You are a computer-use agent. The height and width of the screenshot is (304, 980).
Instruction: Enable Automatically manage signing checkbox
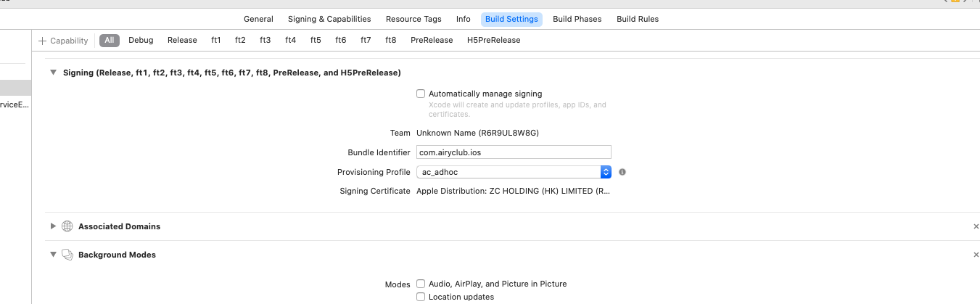click(x=421, y=94)
